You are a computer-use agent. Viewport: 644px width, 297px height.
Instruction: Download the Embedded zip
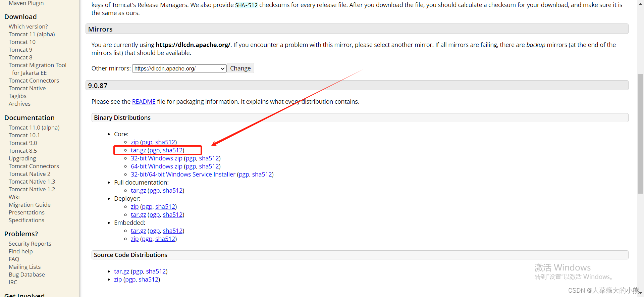coord(135,239)
